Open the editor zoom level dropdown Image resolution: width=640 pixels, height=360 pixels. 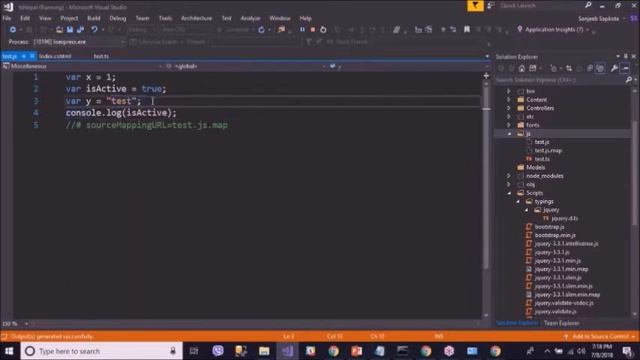[26, 324]
